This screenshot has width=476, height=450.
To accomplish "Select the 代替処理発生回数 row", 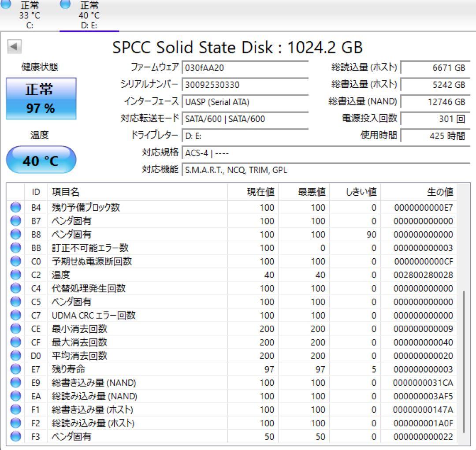I will (232, 288).
